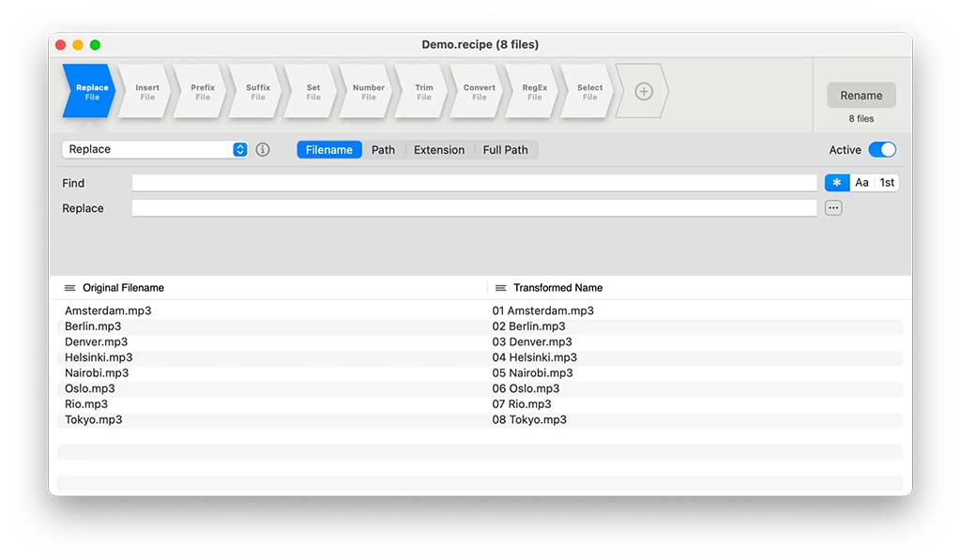Viewport: 961px width, 560px height.
Task: Select Helsinki.mp3 in the file list
Action: coord(99,357)
